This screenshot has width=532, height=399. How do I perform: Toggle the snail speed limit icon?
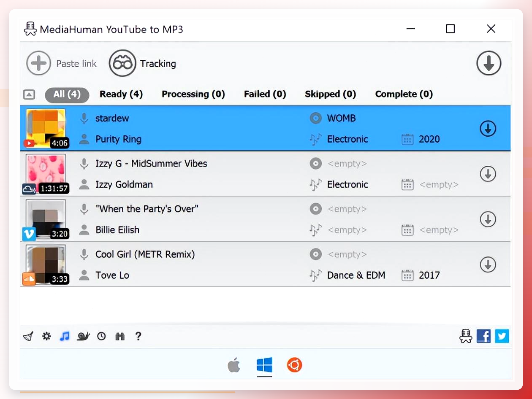coord(83,336)
